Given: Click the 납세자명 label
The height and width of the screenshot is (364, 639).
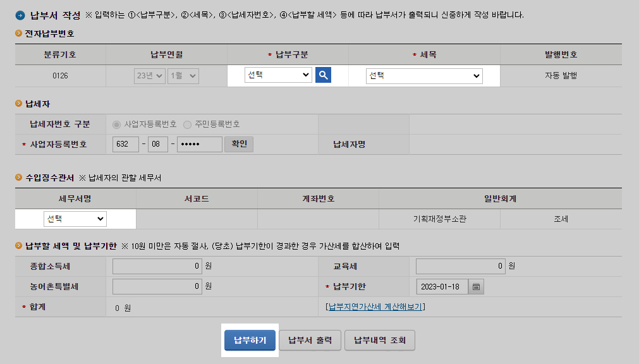Looking at the screenshot, I should [350, 144].
